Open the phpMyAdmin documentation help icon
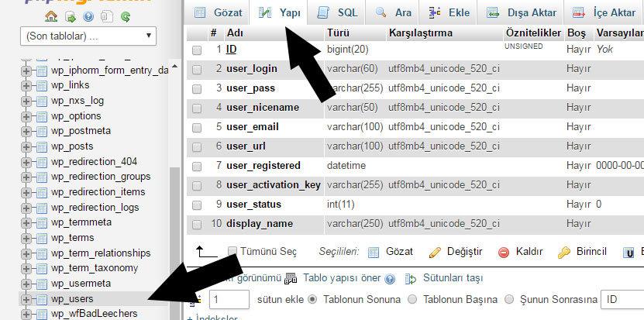 click(88, 17)
